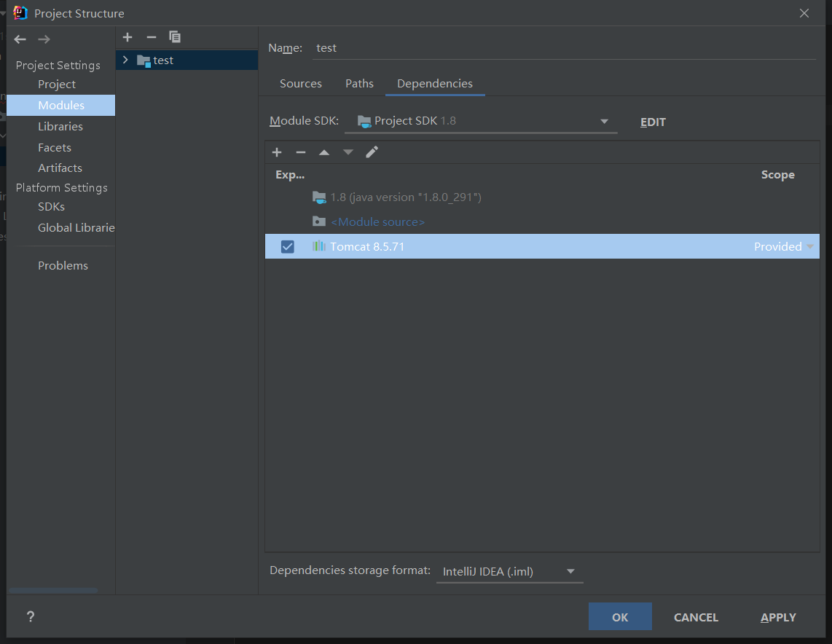Close the Project Structure dialog
Image resolution: width=832 pixels, height=644 pixels.
pyautogui.click(x=804, y=13)
